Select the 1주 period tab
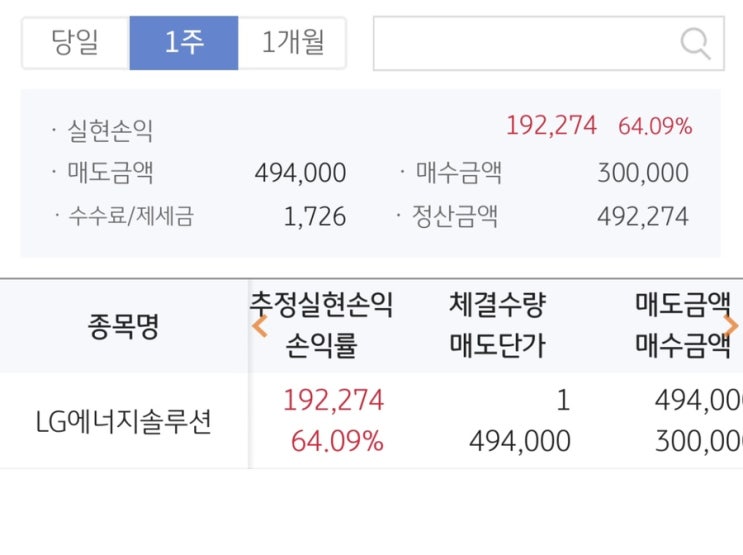This screenshot has height=555, width=743. [x=184, y=43]
